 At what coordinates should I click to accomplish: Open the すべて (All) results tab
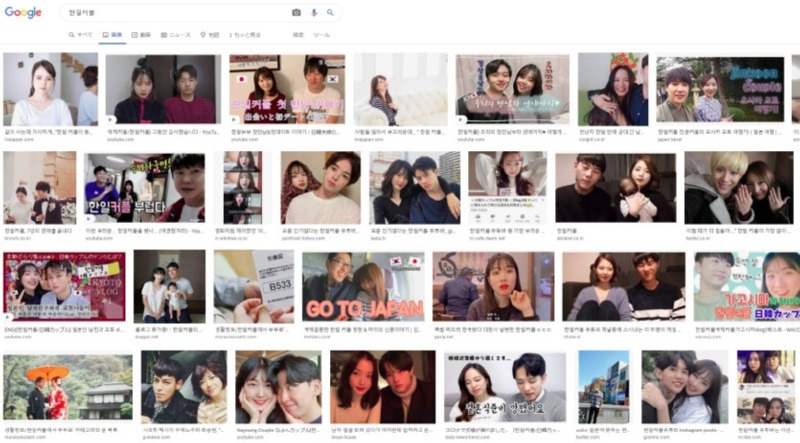[82, 35]
